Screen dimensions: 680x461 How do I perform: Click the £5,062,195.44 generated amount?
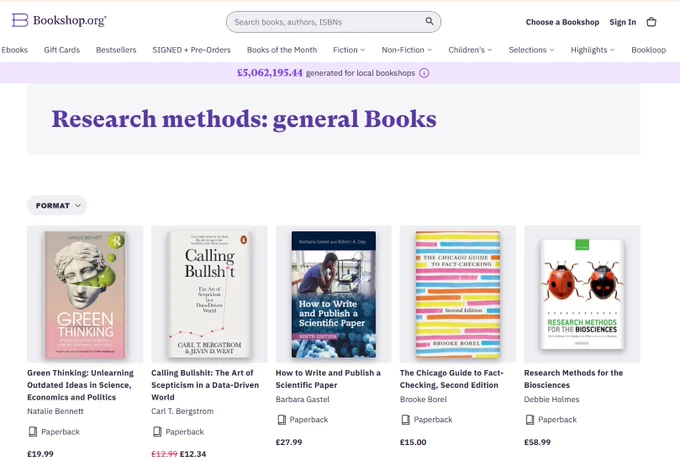click(270, 73)
